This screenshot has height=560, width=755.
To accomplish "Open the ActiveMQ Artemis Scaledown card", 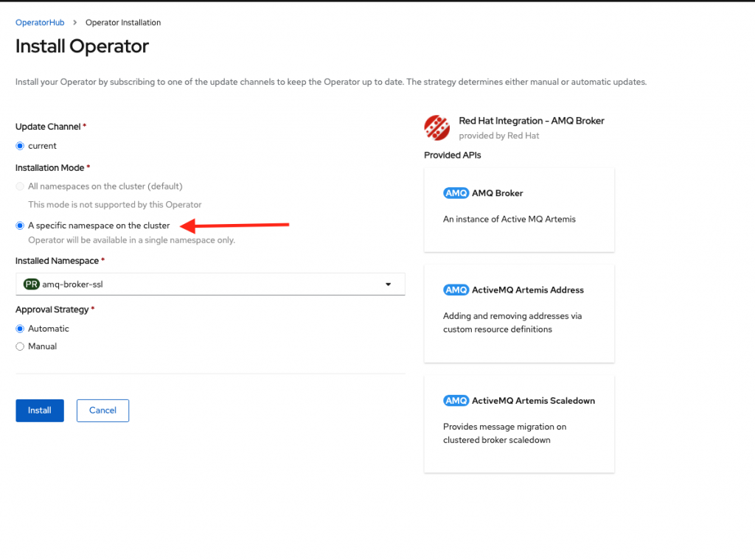I will click(519, 423).
